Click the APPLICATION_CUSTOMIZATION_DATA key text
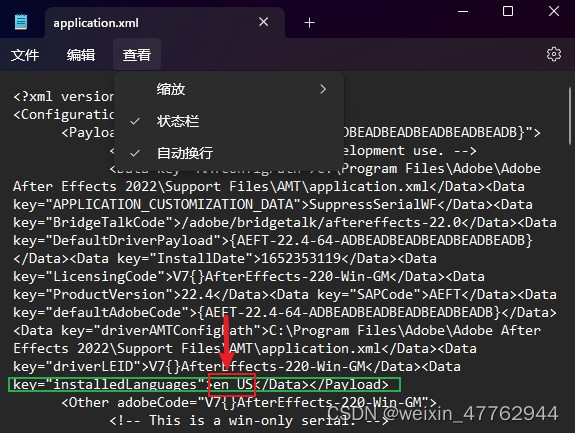Viewport: 575px width, 433px height. click(x=173, y=204)
